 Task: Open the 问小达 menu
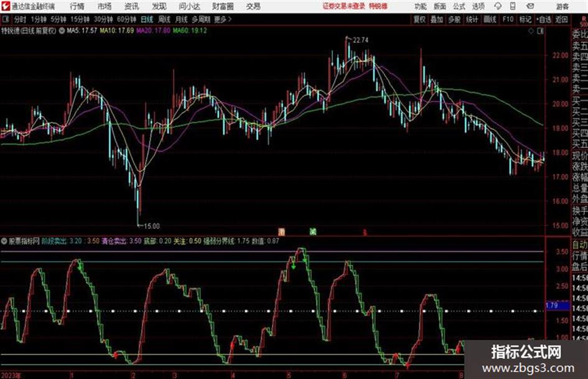point(189,6)
